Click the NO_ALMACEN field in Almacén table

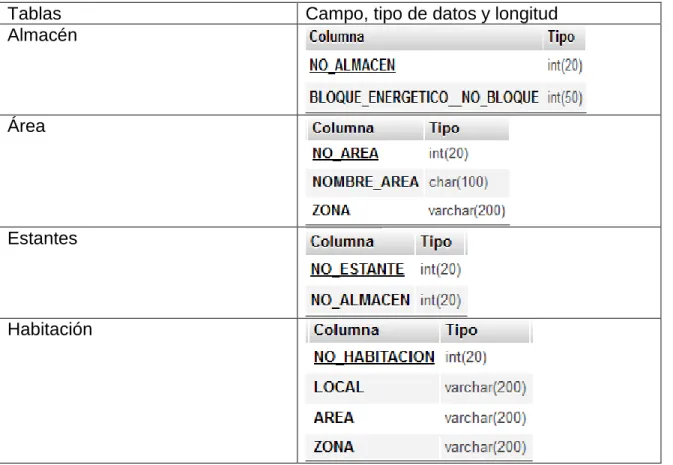[352, 65]
